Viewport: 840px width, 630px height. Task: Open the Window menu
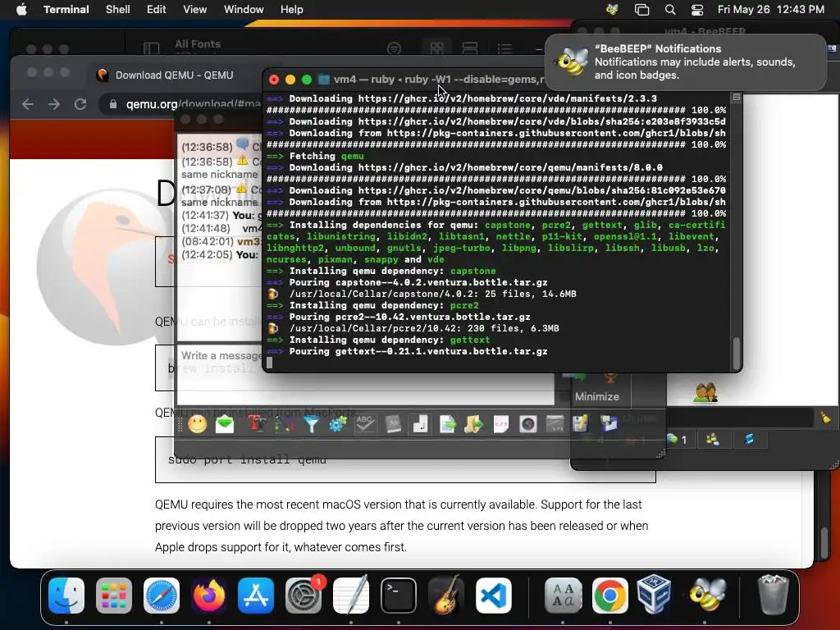[244, 9]
